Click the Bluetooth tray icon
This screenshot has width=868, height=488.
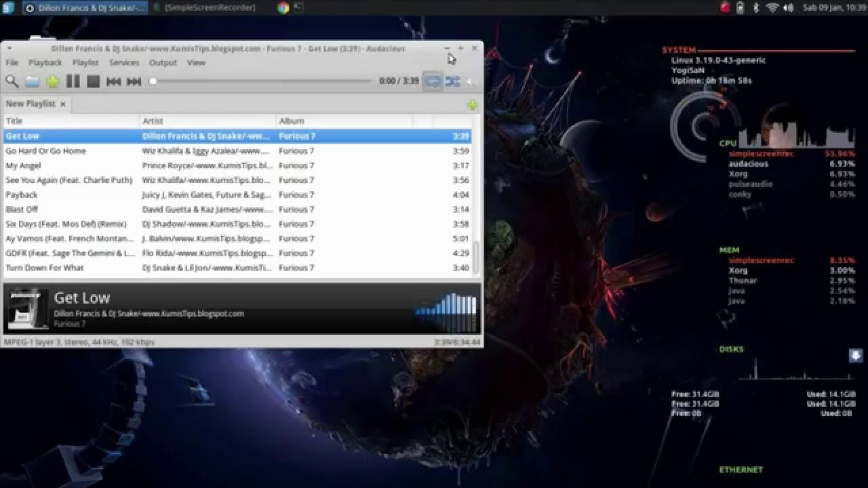pos(756,7)
